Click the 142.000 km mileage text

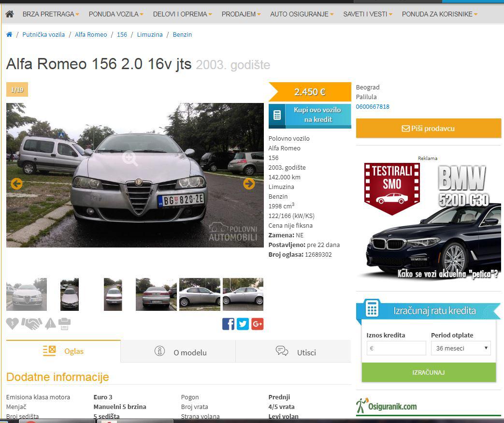[285, 177]
